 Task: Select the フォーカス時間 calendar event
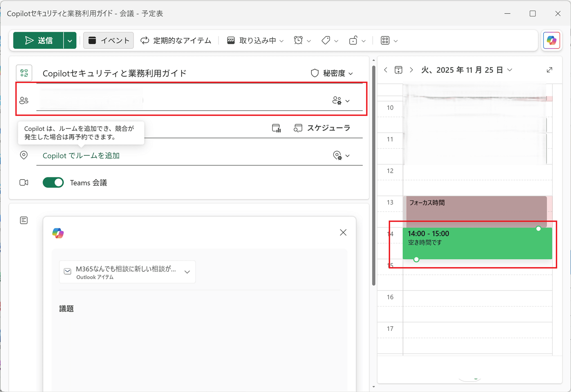click(x=476, y=212)
